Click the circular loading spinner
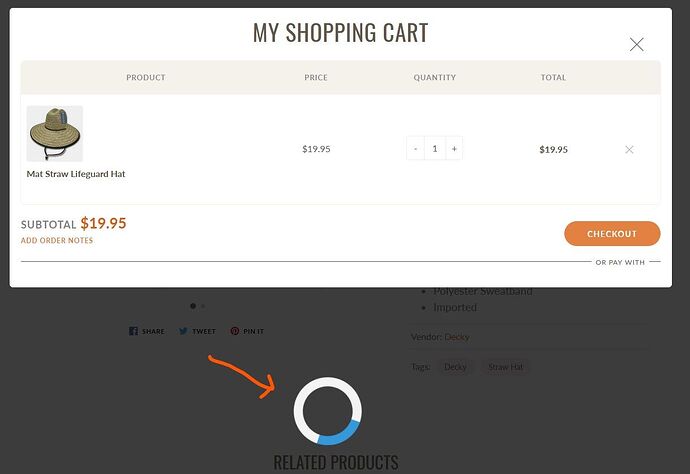 point(328,411)
